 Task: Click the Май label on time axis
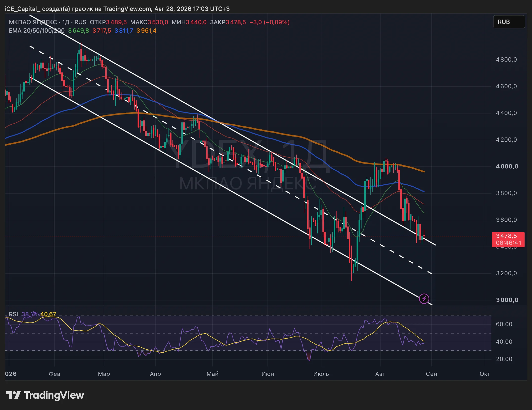[x=213, y=374]
